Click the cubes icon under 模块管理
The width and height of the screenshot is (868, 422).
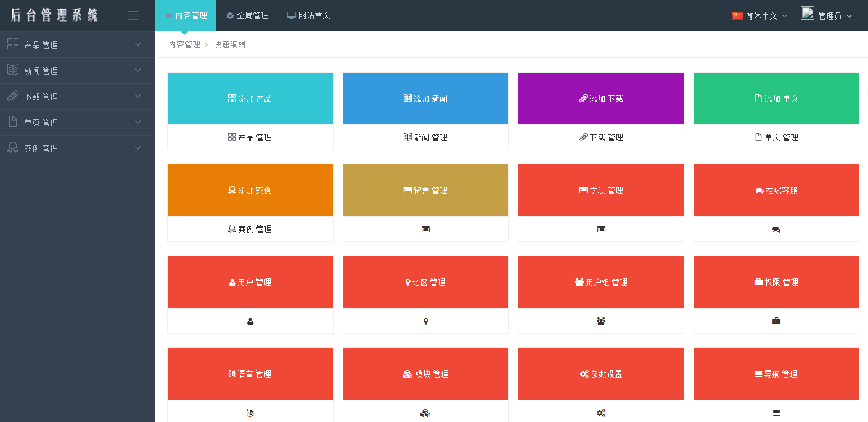point(425,413)
